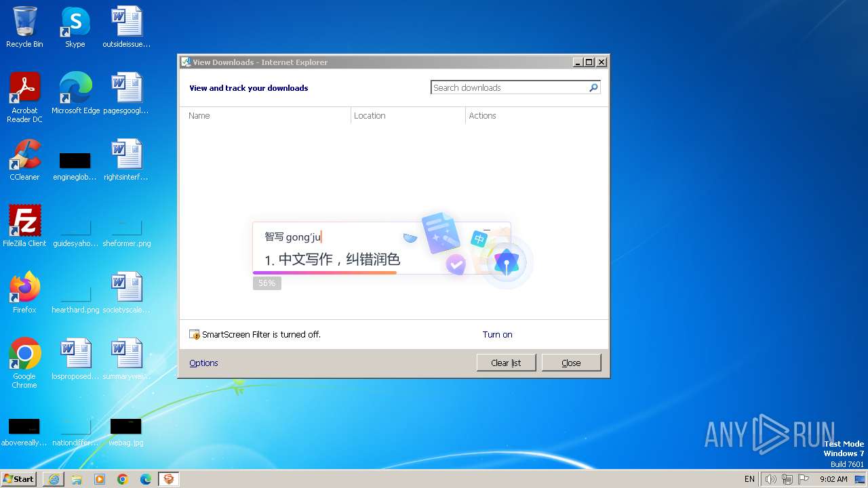Select the pagesgoogl Word document icon
The height and width of the screenshot is (488, 868).
coord(126,93)
